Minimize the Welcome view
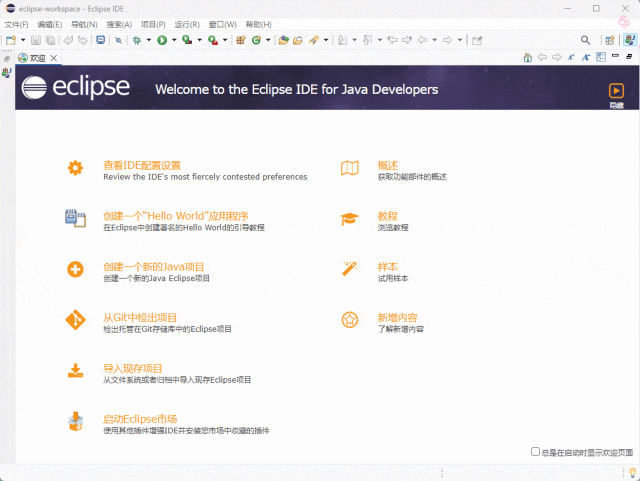Screen dimensions: 640x481 tap(615, 56)
